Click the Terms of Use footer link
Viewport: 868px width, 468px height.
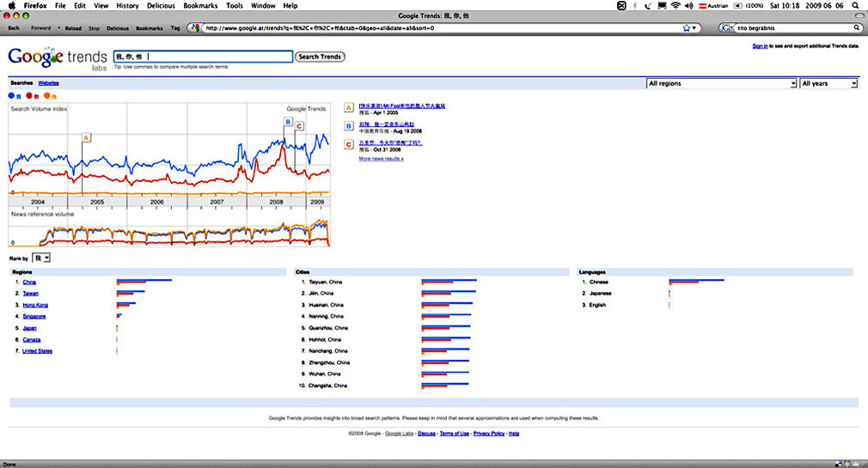[454, 434]
